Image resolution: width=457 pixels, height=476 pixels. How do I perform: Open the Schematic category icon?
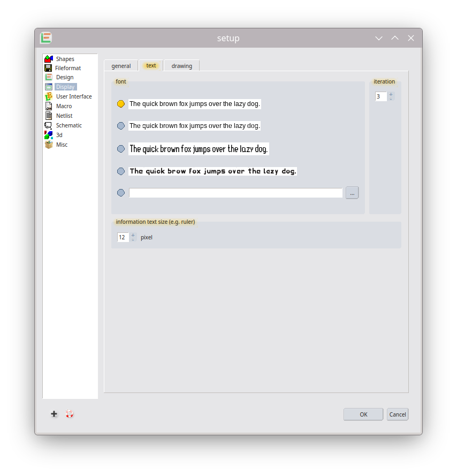[48, 125]
